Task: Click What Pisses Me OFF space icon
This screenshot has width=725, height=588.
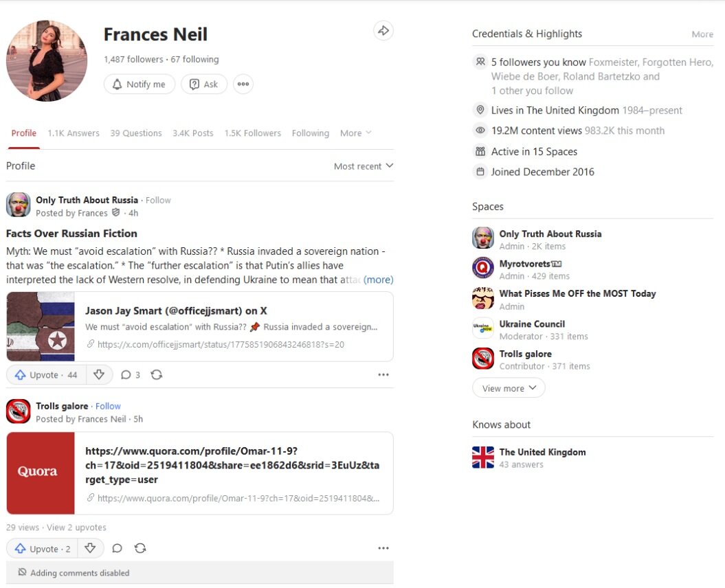Action: tap(483, 297)
